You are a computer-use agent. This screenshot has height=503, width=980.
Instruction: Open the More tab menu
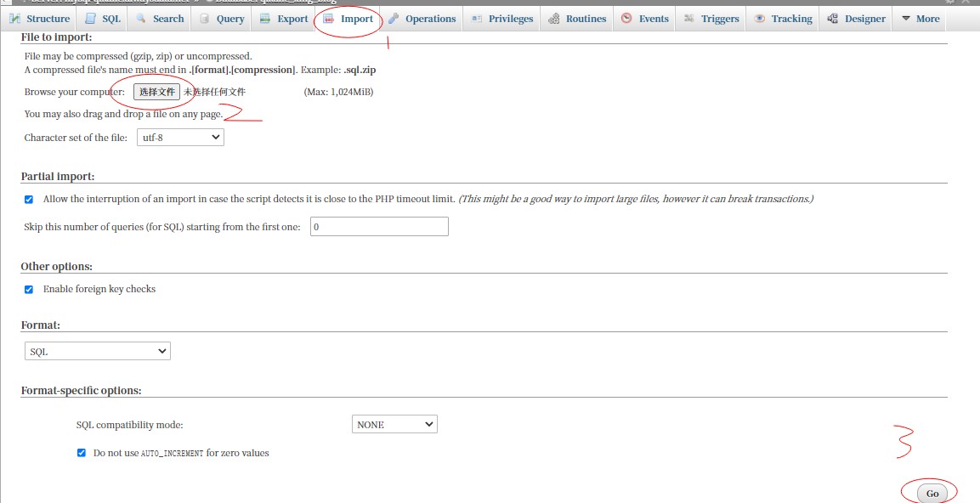[920, 19]
